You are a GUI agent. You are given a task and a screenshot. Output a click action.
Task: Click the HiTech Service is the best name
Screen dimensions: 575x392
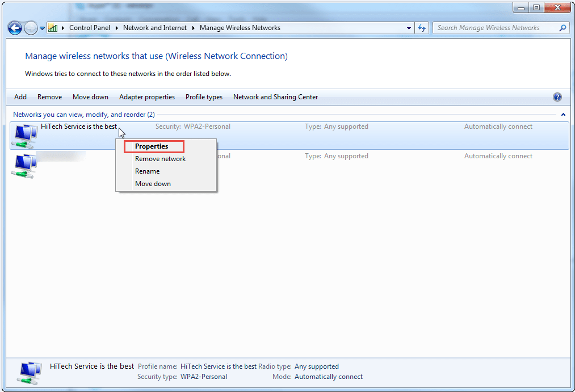click(x=79, y=127)
